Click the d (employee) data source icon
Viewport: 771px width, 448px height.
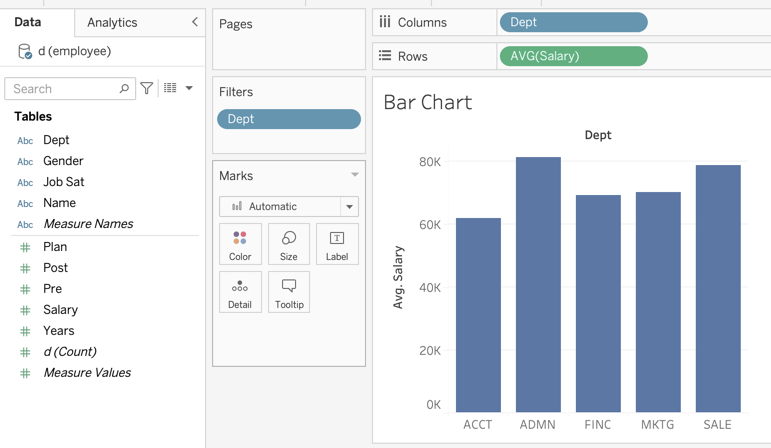[25, 51]
